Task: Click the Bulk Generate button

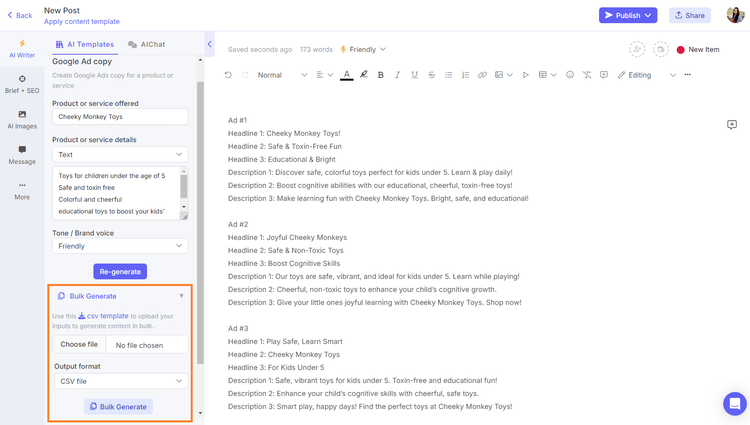Action: pos(119,407)
